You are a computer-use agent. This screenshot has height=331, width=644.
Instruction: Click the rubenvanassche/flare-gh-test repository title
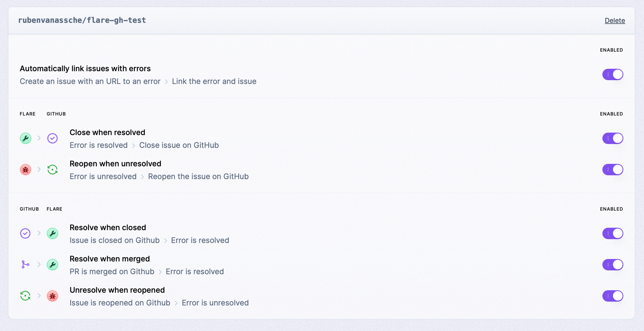point(82,20)
